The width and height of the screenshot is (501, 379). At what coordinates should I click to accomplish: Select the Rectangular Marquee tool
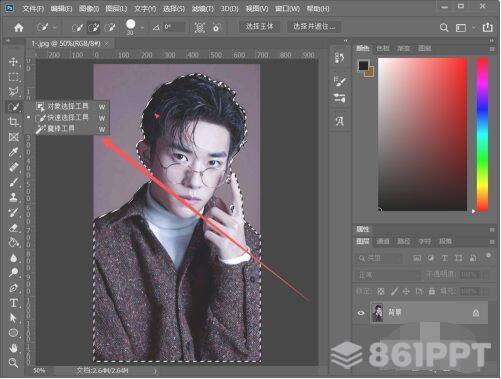click(13, 77)
